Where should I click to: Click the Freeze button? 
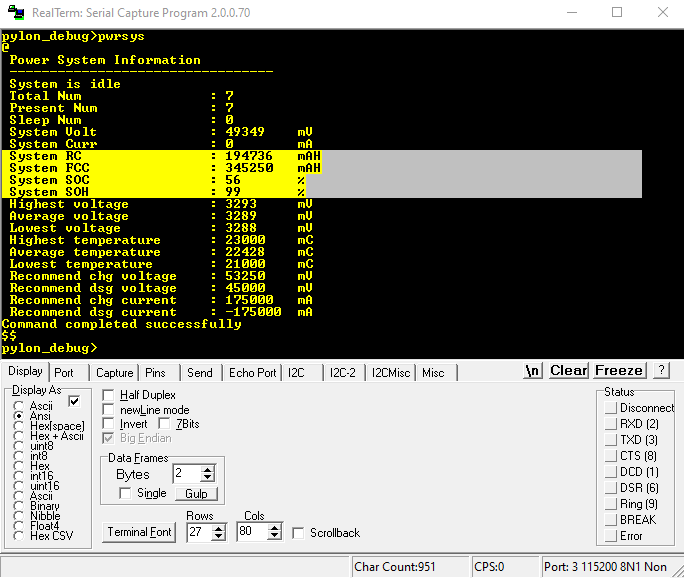(x=619, y=371)
